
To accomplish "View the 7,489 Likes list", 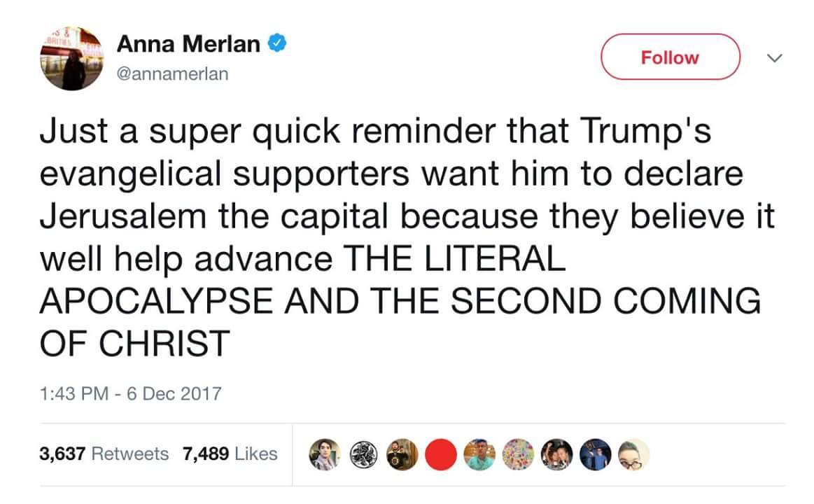I will coord(230,454).
